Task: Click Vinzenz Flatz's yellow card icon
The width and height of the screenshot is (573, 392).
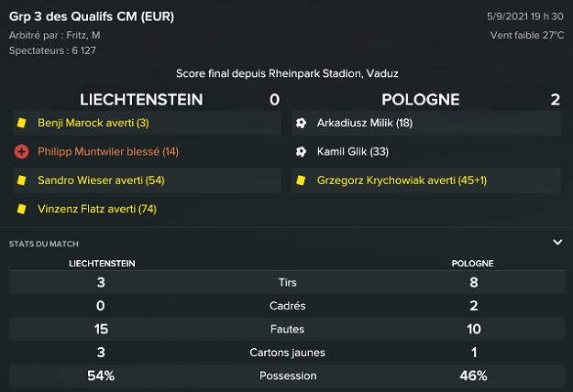Action: (20, 210)
